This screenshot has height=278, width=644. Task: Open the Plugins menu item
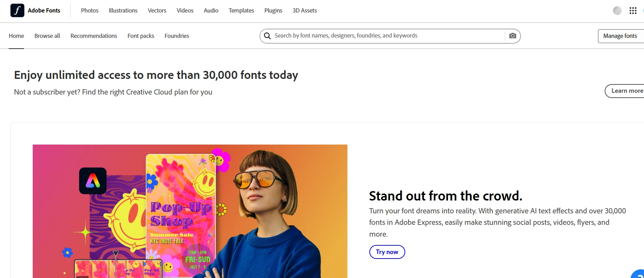tap(273, 10)
